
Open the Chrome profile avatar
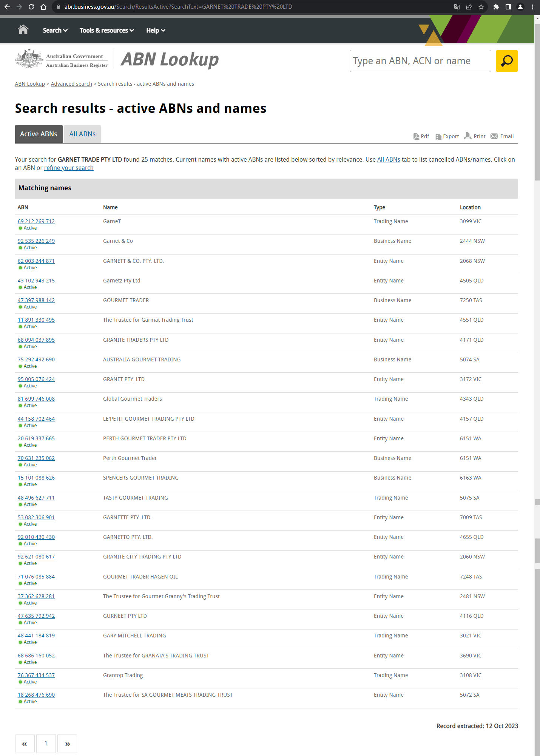pyautogui.click(x=520, y=7)
